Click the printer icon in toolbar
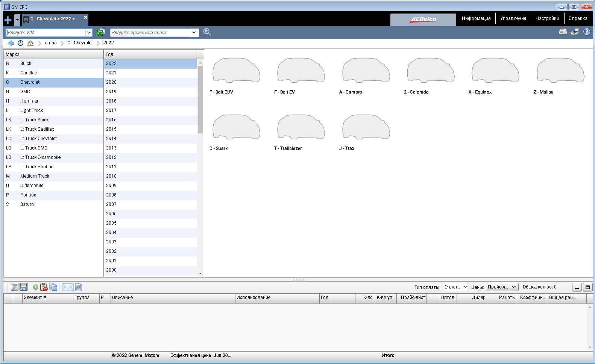 click(x=574, y=32)
